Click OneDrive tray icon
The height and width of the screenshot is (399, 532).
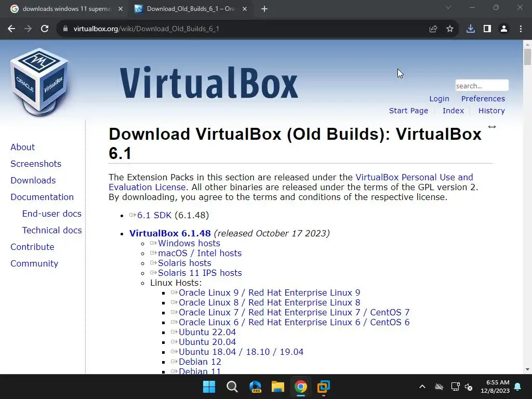tap(439, 387)
